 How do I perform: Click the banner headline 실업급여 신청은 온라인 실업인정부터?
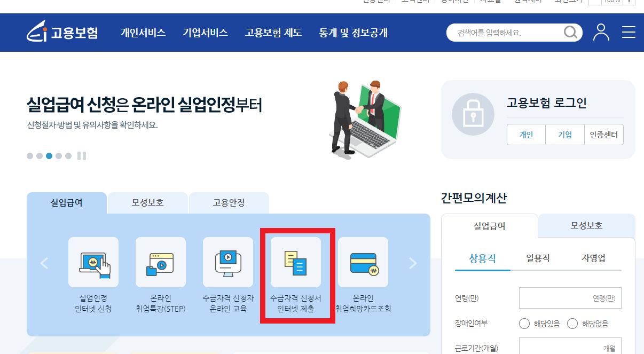pos(144,105)
